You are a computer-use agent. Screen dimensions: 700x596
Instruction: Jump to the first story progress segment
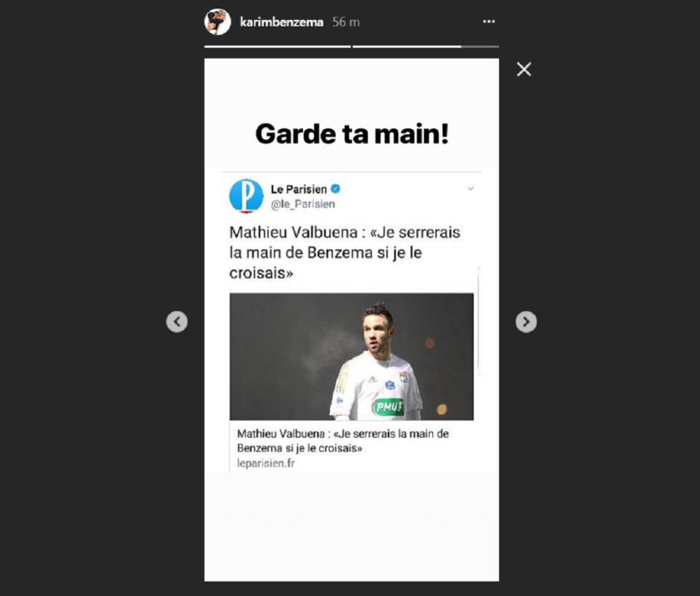click(x=278, y=47)
